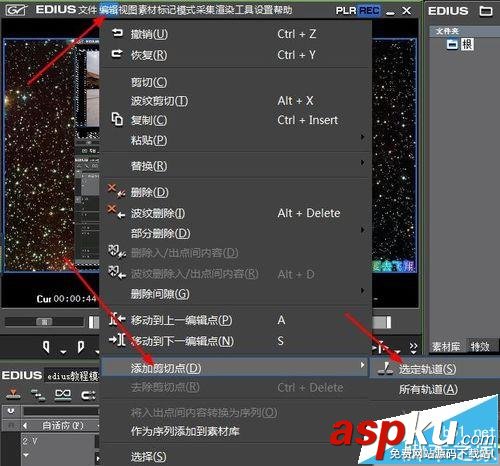Open the 采集 menu
500x466 pixels.
(x=205, y=10)
